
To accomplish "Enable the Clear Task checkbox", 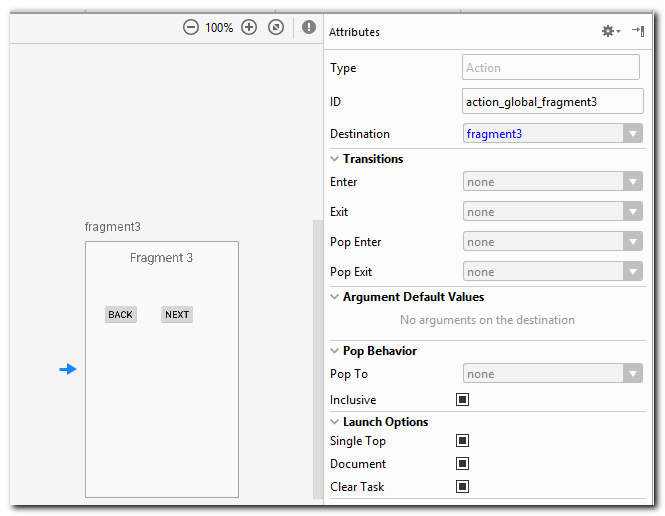I will click(x=462, y=487).
